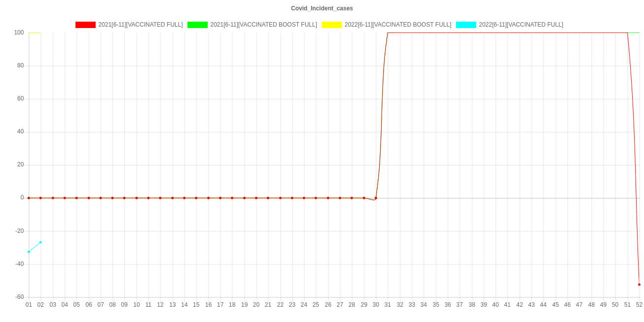Select the red data point at week 15
This screenshot has height=322, width=644.
(x=196, y=198)
